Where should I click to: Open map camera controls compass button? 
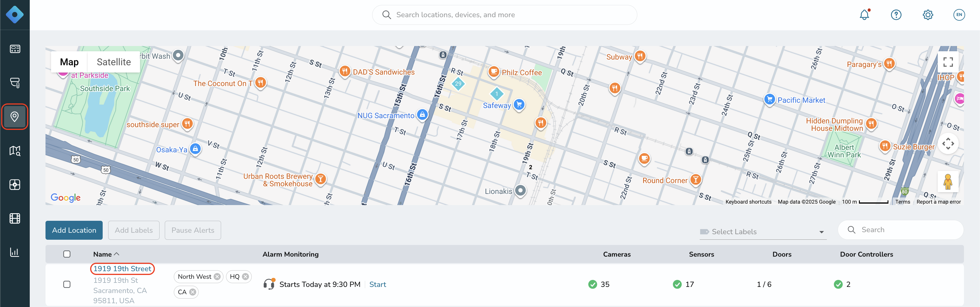click(x=948, y=144)
